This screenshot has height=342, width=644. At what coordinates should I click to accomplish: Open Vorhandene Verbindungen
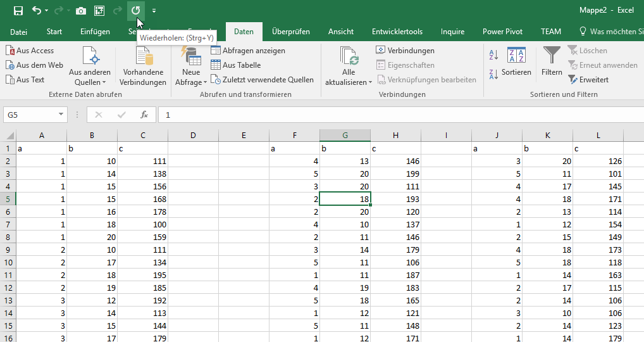point(143,68)
